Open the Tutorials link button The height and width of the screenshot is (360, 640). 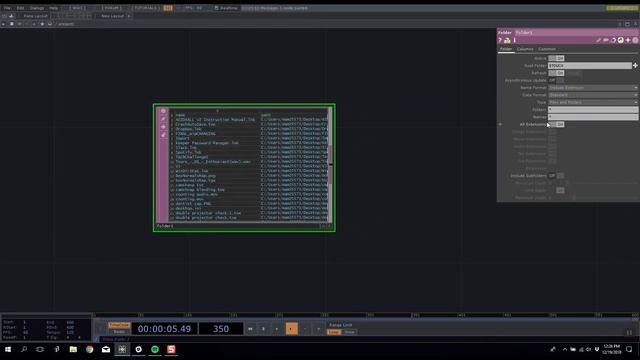pyautogui.click(x=146, y=8)
